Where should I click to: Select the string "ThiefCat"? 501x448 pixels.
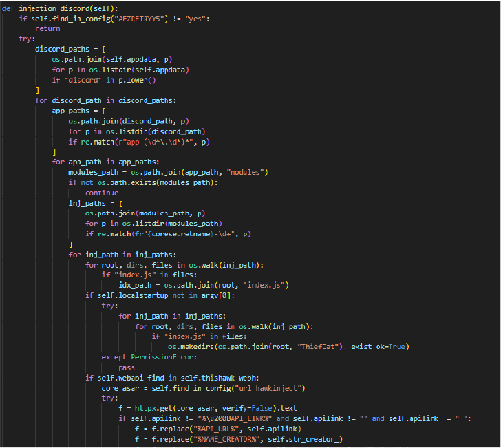tap(318, 347)
